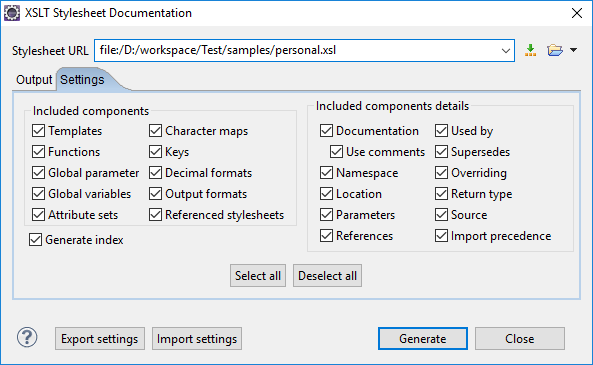Screen dimensions: 593x365
Task: Click the Import settings button
Action: 197,339
